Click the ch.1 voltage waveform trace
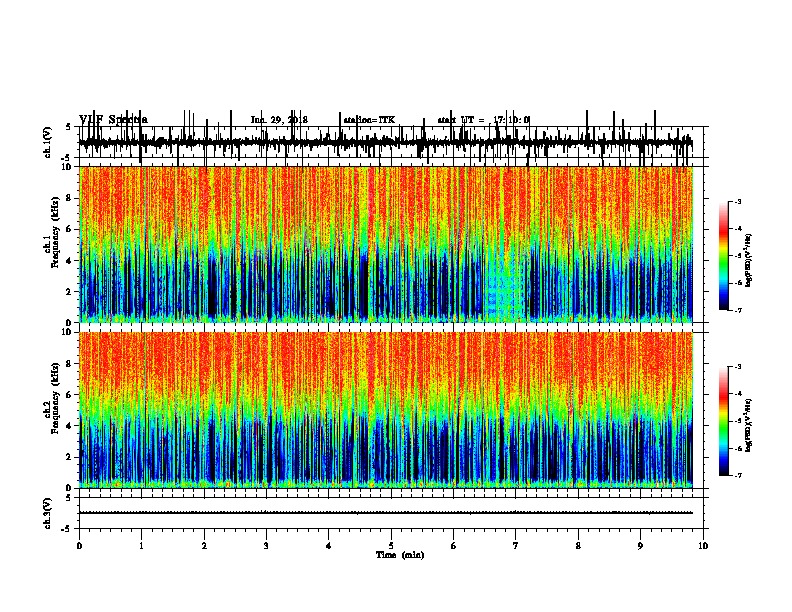The height and width of the screenshot is (612, 792). [385, 143]
